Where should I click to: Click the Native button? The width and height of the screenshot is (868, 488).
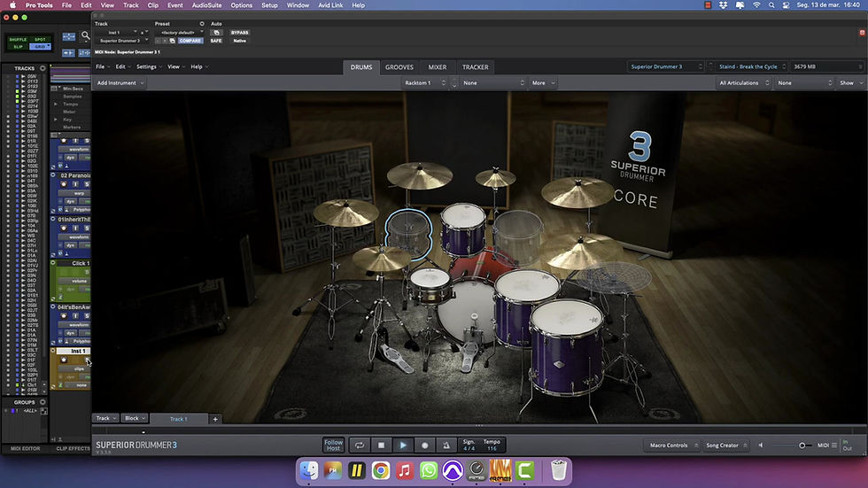pos(240,41)
